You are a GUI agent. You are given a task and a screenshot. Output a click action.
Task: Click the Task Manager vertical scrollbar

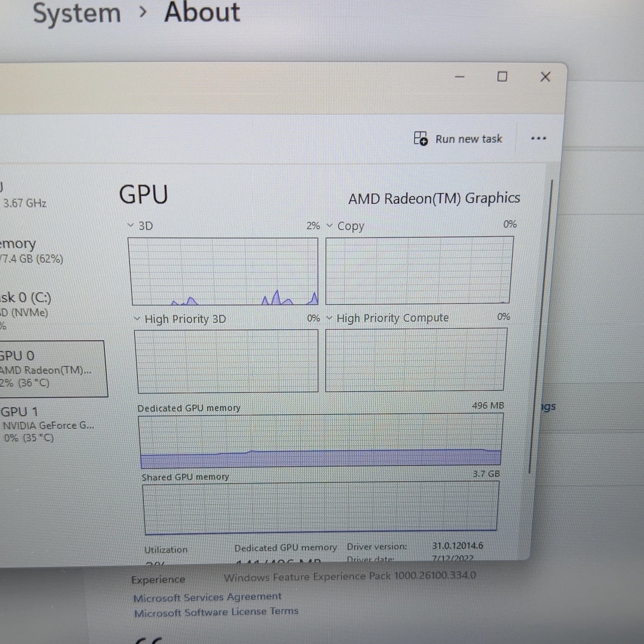click(x=541, y=326)
